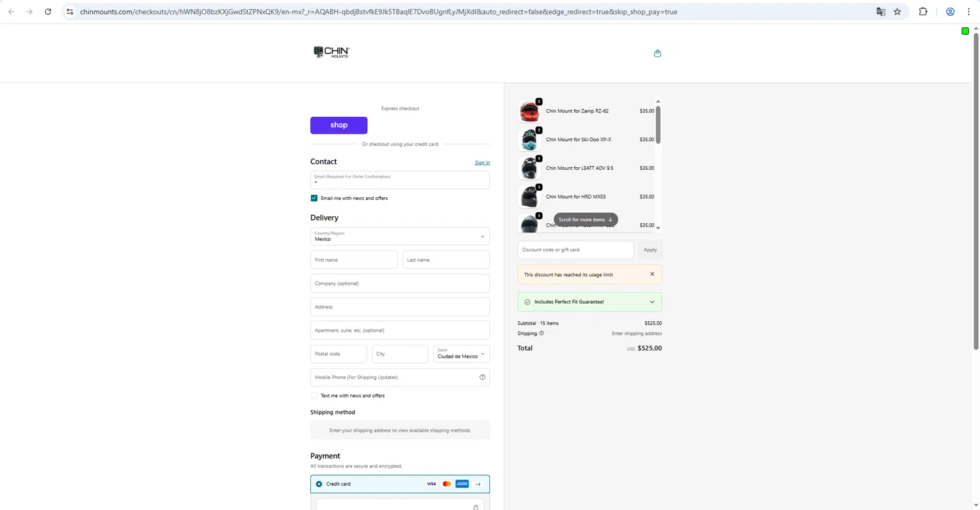980x510 pixels.
Task: Click the order items list scrollbar
Action: pos(658,124)
